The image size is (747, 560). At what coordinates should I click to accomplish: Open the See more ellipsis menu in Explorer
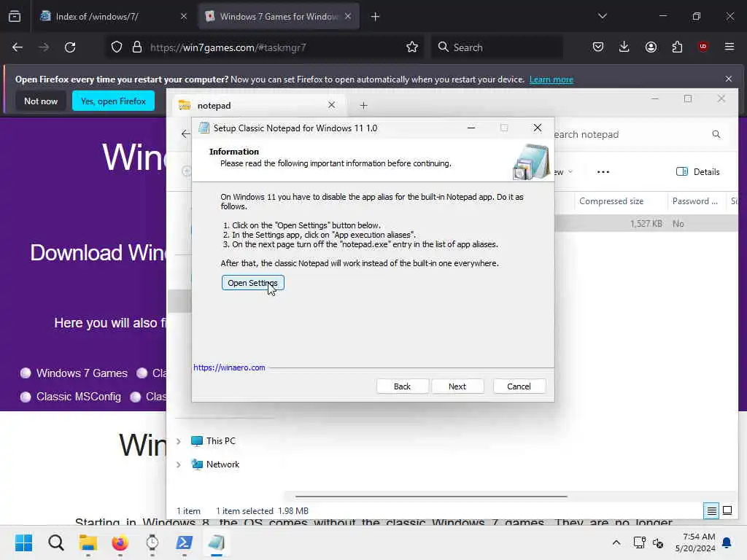pyautogui.click(x=603, y=172)
